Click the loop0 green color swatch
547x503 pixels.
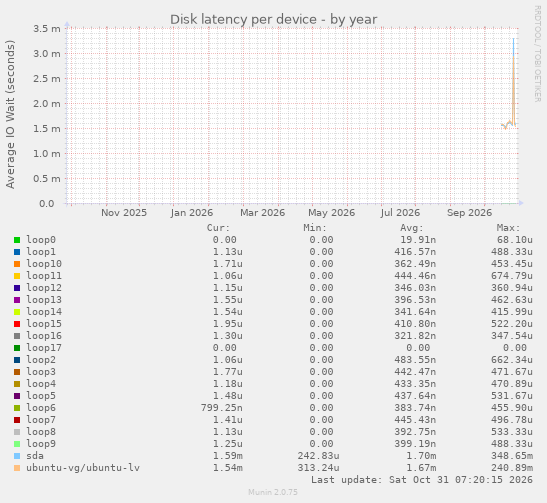[17, 240]
